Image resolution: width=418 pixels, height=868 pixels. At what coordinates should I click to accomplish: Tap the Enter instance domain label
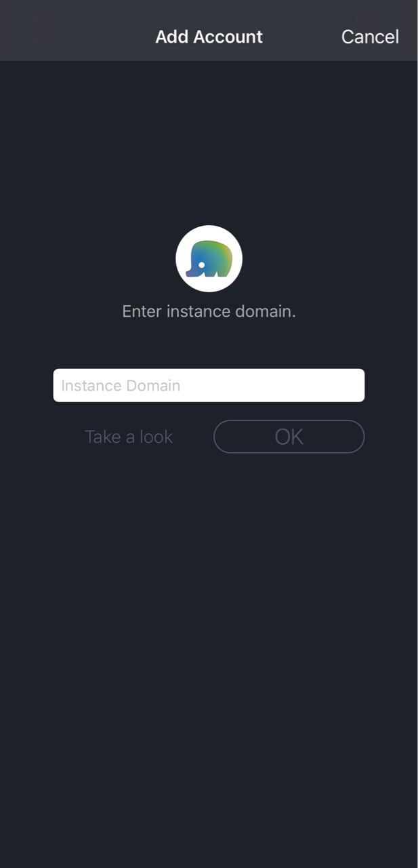[209, 311]
